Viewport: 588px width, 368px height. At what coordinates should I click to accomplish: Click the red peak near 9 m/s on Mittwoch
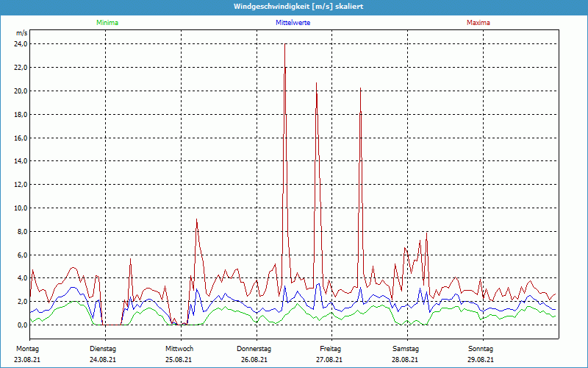pos(196,219)
